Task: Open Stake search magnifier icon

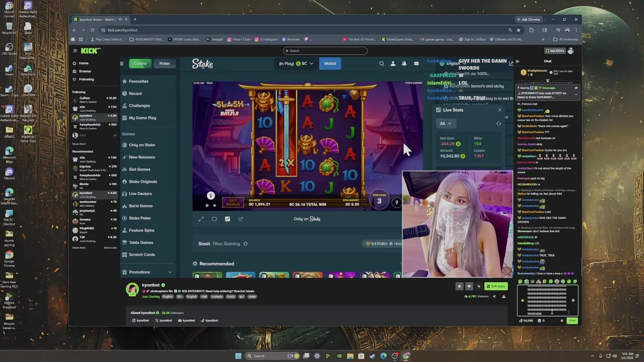Action: [x=381, y=63]
